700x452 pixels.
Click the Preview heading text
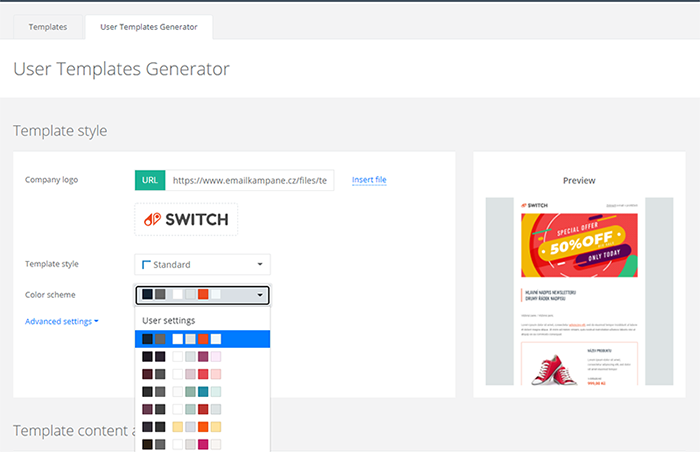point(579,180)
